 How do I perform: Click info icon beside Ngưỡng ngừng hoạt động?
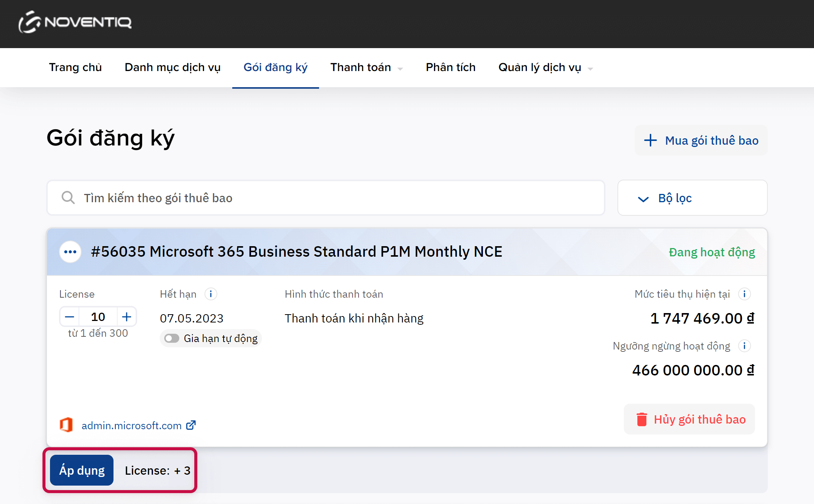tap(744, 346)
